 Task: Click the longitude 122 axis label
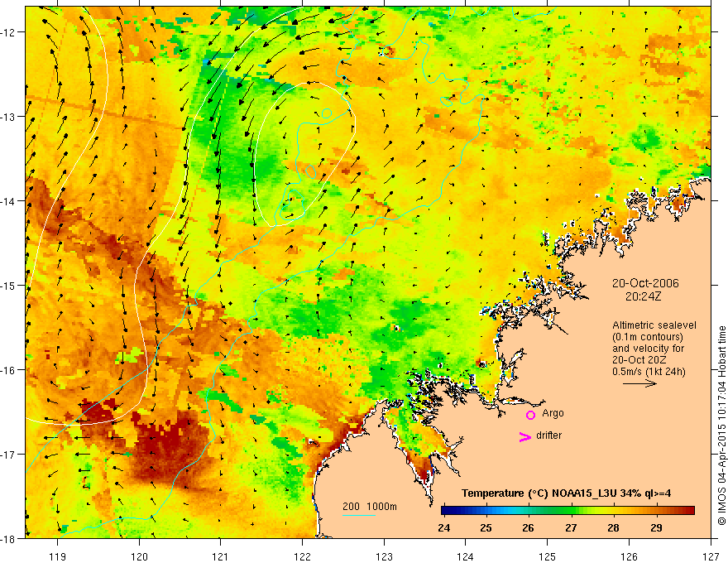pos(302,556)
